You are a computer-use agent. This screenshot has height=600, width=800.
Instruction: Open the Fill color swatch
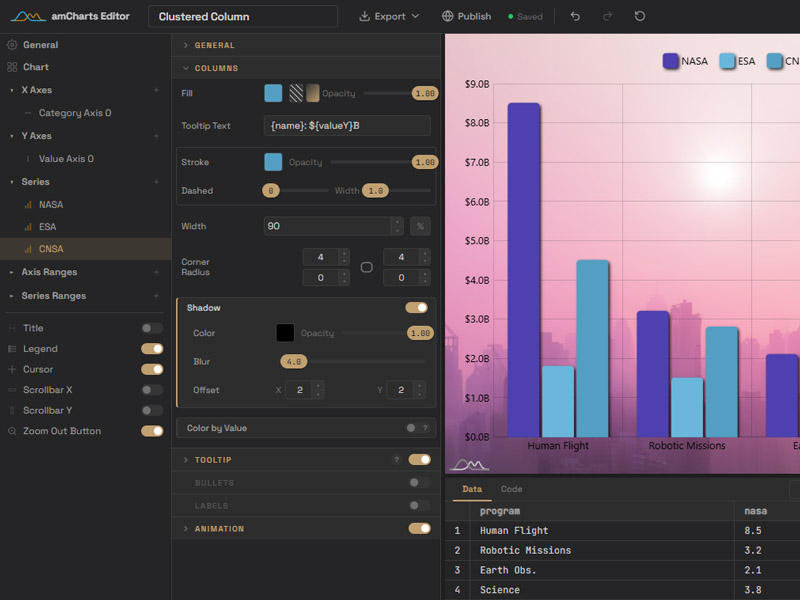(273, 93)
